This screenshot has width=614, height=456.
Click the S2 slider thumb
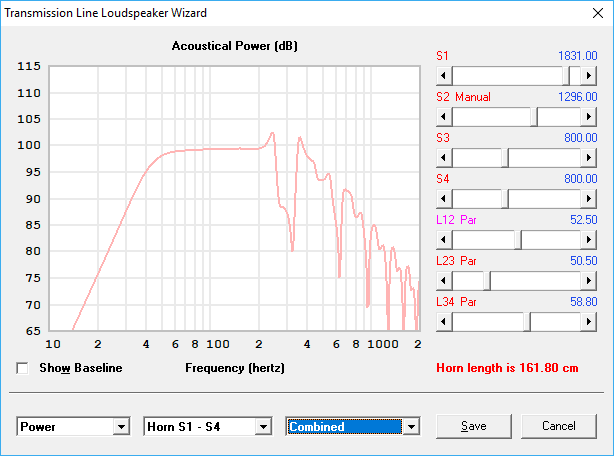pyautogui.click(x=534, y=117)
